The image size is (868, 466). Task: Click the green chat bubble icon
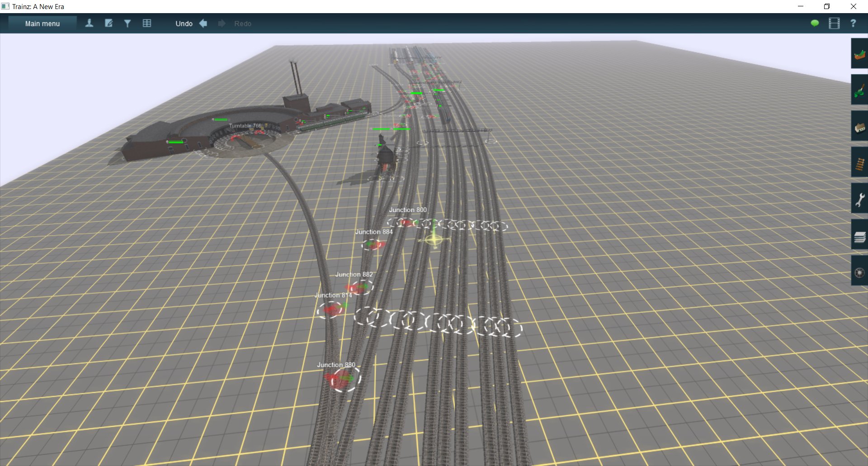tap(815, 23)
